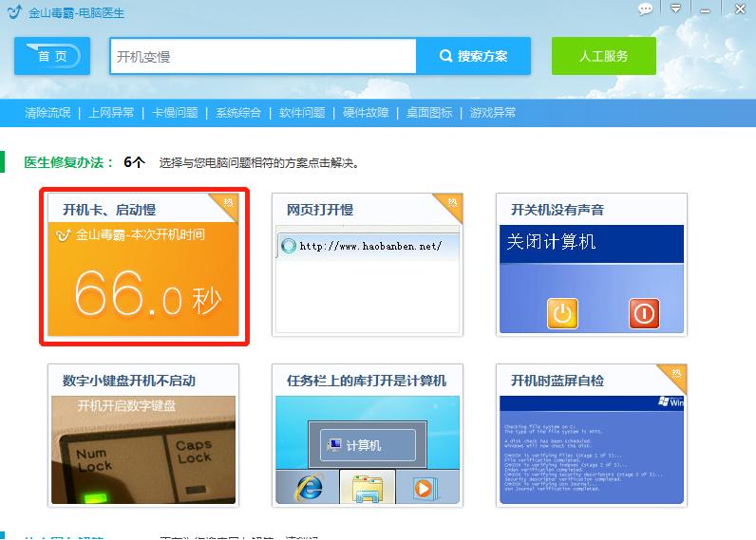Close the 电脑医生 window
Image resolution: width=756 pixels, height=540 pixels.
[740, 9]
